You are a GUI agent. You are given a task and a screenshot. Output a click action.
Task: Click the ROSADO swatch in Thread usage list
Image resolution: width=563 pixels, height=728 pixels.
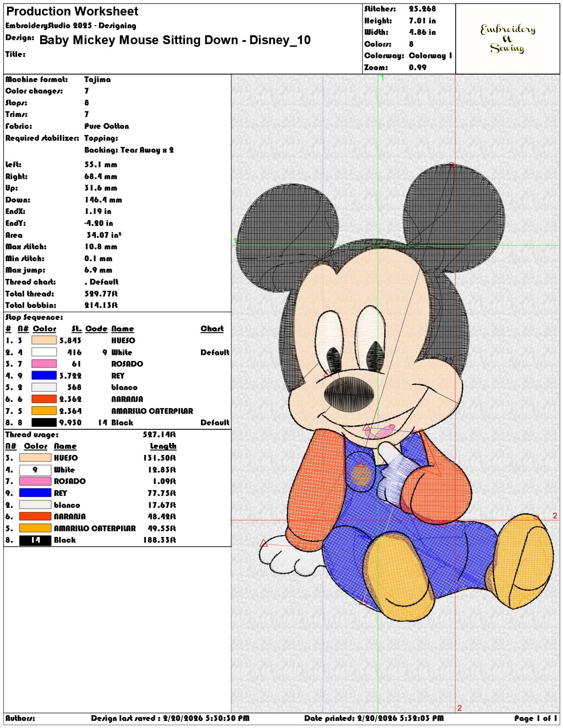pos(35,481)
